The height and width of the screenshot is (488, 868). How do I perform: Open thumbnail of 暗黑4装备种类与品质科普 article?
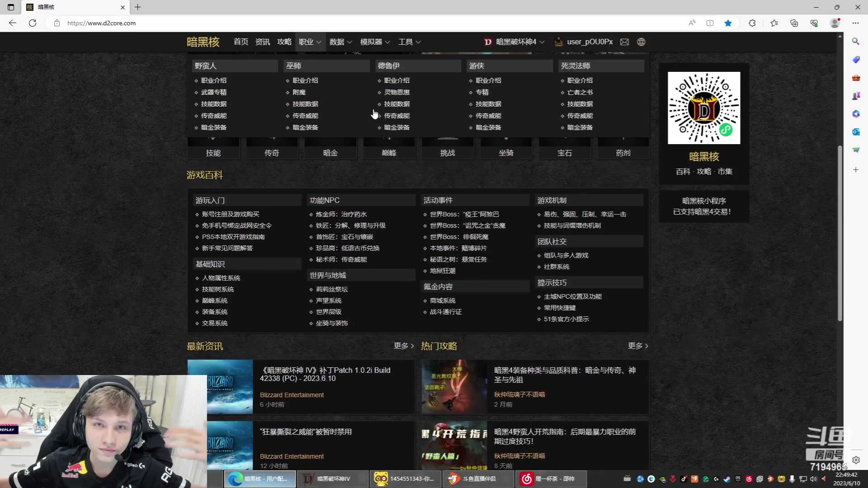[454, 387]
